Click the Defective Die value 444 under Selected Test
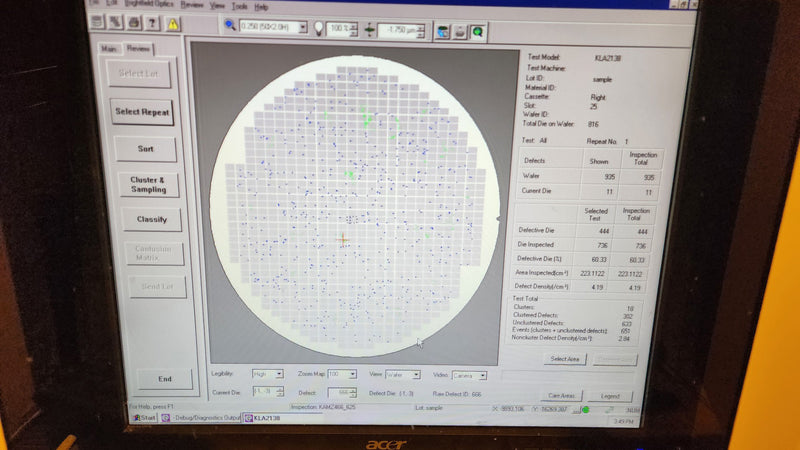 [x=604, y=231]
